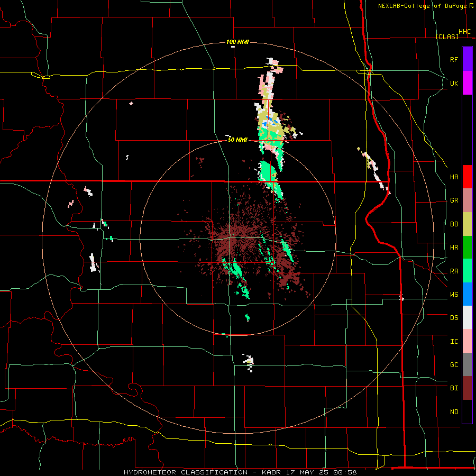The width and height of the screenshot is (476, 476).
Task: Click the RF purple legend swatch
Action: (x=467, y=59)
